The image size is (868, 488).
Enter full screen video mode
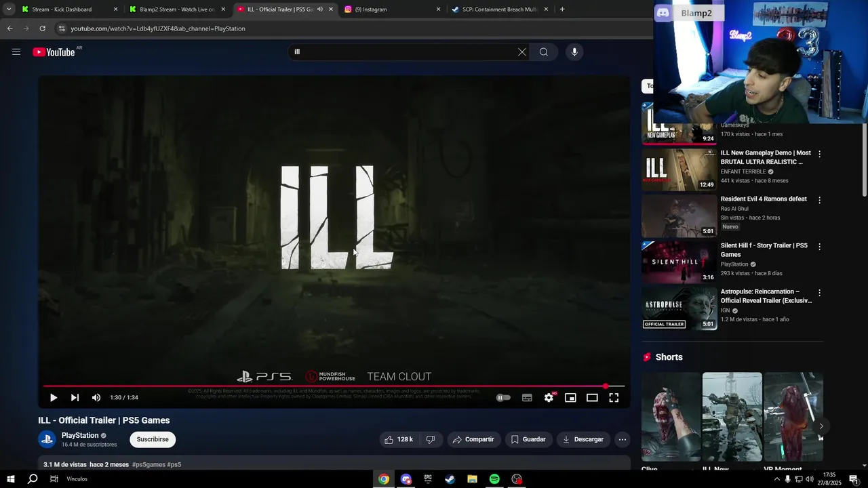(614, 398)
